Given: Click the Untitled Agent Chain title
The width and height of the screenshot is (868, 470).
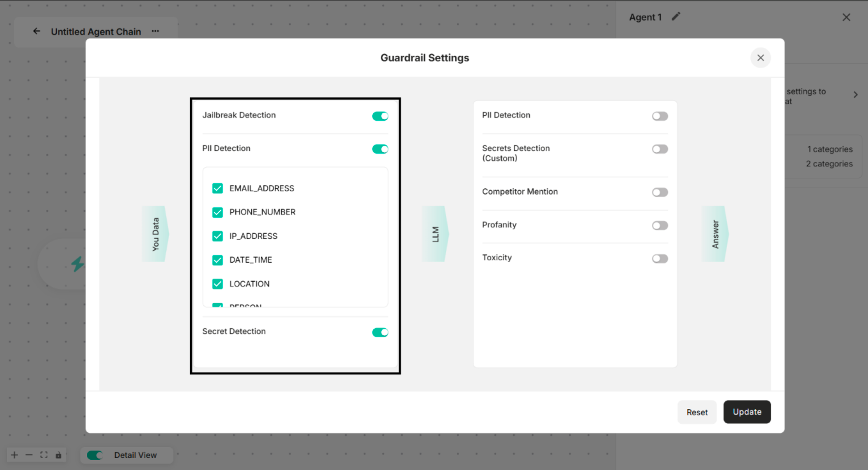Looking at the screenshot, I should tap(96, 32).
